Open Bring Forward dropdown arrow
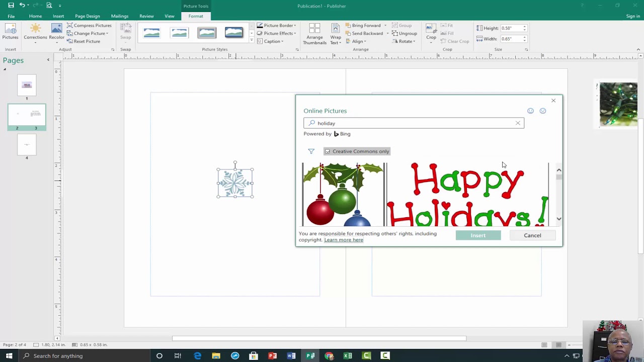This screenshot has width=644, height=362. [385, 25]
